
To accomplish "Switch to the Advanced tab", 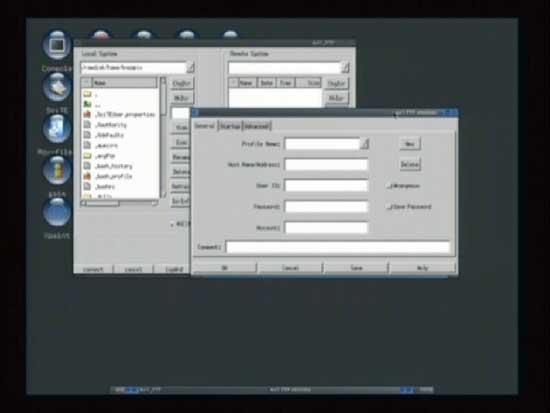I will pyautogui.click(x=257, y=126).
